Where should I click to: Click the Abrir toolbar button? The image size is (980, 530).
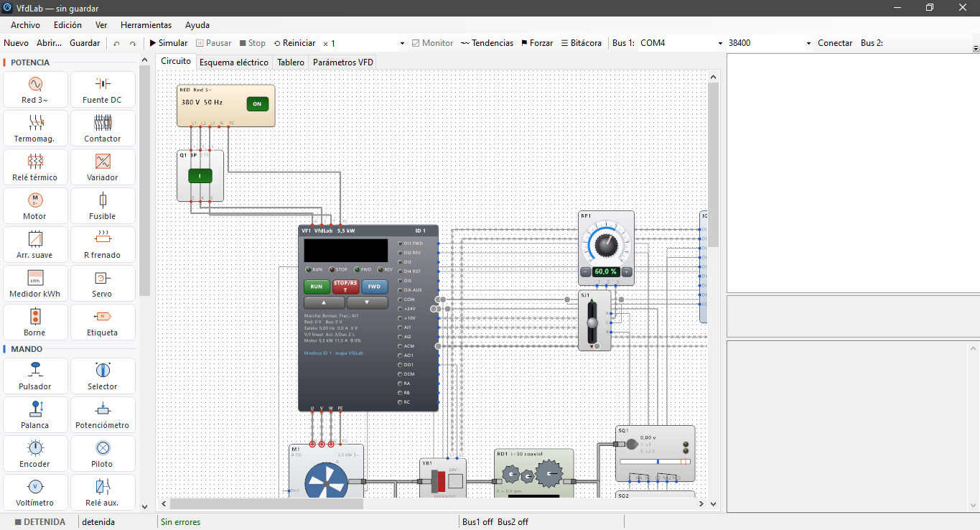[x=49, y=43]
